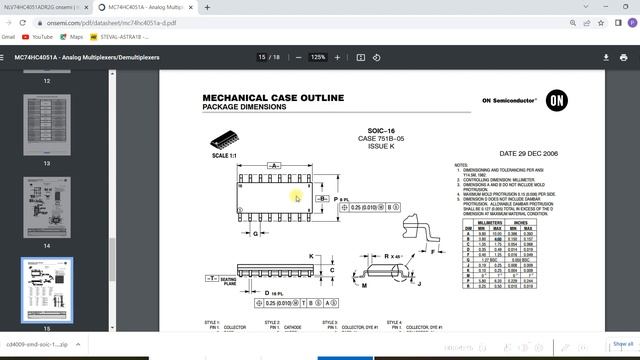Download the PDF file
The image size is (640, 360).
point(606,58)
